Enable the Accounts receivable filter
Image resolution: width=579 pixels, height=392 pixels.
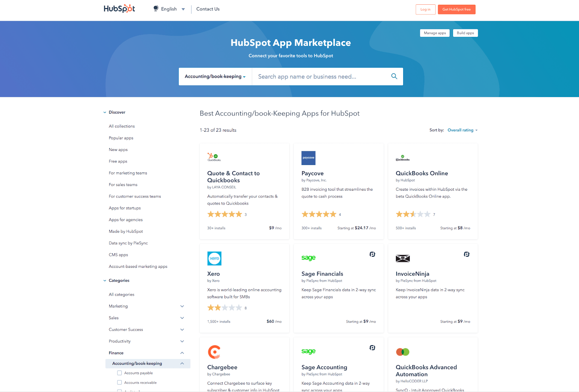(119, 382)
